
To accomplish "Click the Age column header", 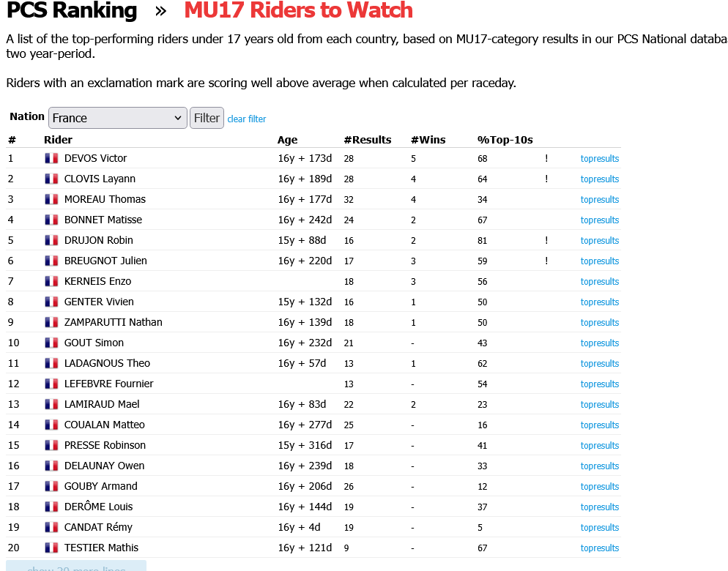I will 287,140.
